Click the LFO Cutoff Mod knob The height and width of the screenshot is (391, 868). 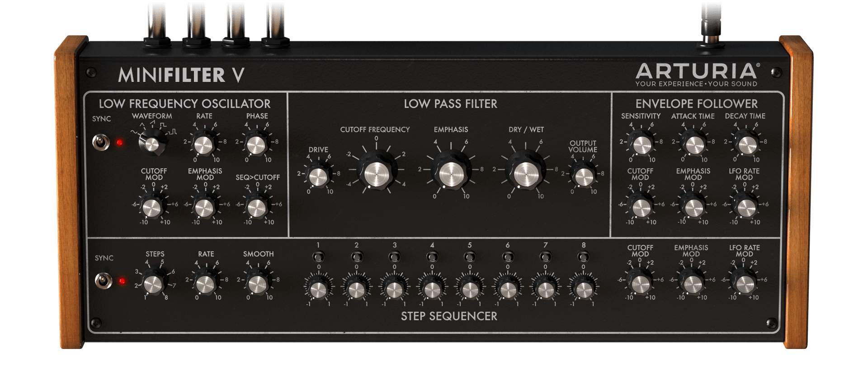tap(152, 207)
